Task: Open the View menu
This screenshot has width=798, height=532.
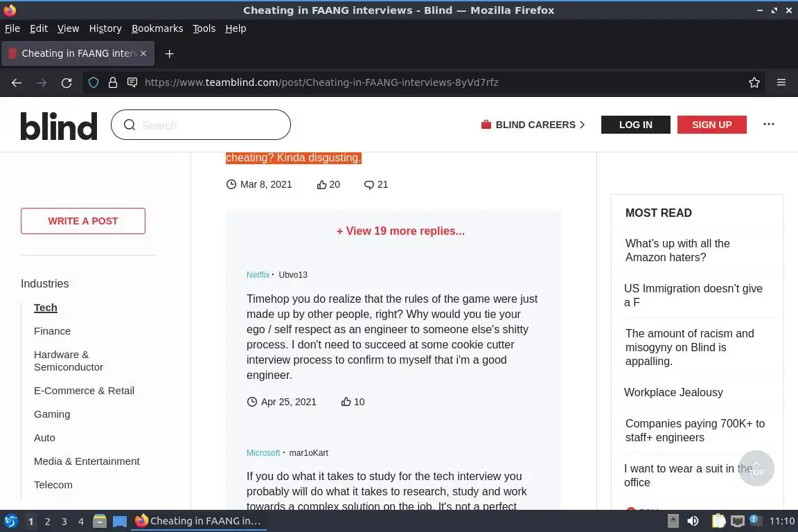Action: (68, 28)
